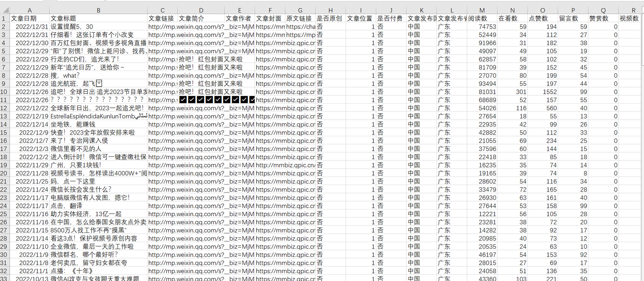Select watching count cell 116
The image size is (644, 281).
point(512,108)
